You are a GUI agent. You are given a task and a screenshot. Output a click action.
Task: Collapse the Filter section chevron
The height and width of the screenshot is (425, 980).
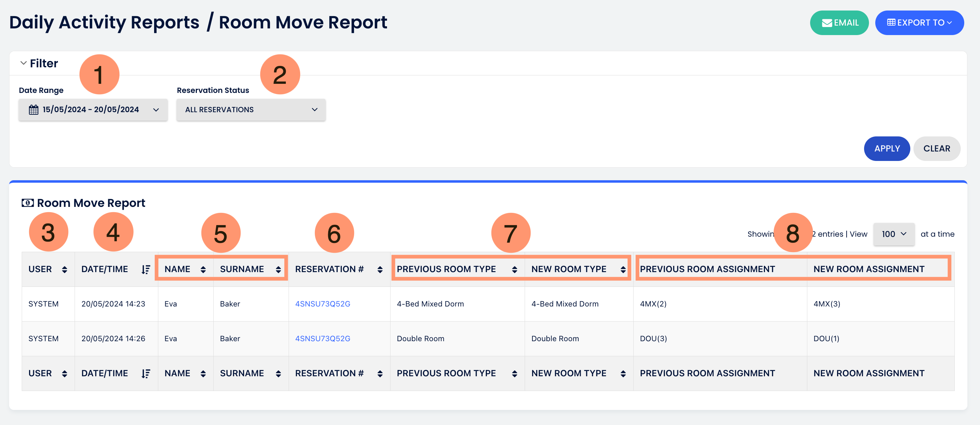pyautogui.click(x=23, y=63)
